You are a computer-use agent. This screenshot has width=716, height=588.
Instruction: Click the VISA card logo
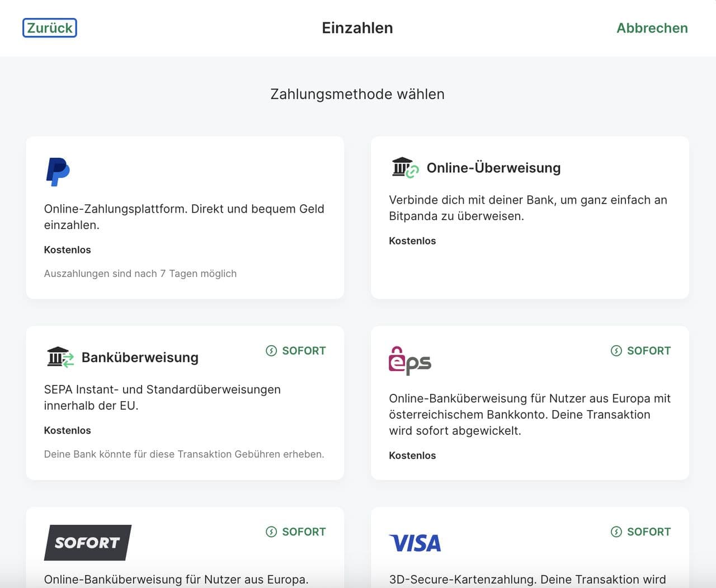point(415,543)
